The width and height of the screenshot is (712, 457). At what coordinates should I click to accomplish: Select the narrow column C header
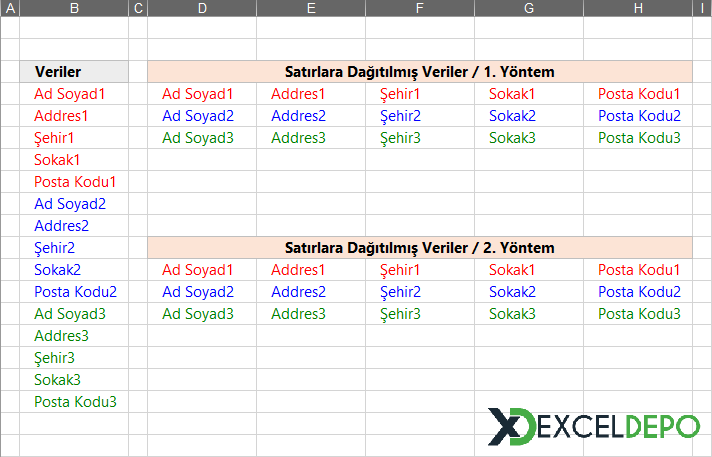point(138,8)
